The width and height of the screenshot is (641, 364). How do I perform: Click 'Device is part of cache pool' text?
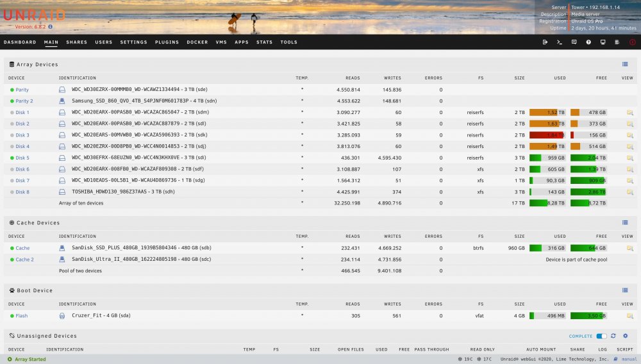coord(576,260)
